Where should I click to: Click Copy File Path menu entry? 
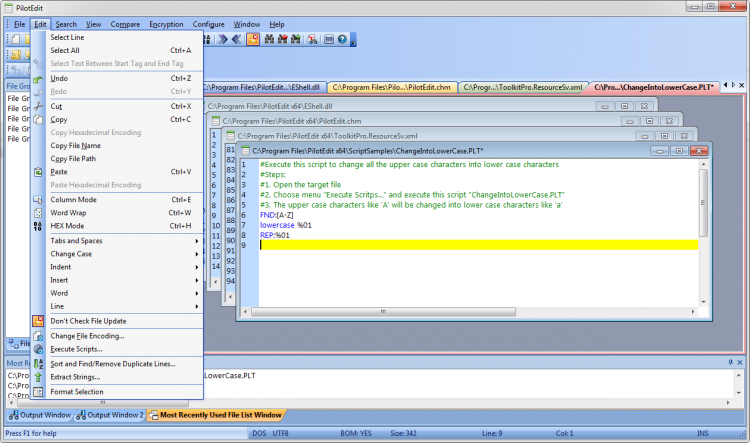(x=73, y=158)
